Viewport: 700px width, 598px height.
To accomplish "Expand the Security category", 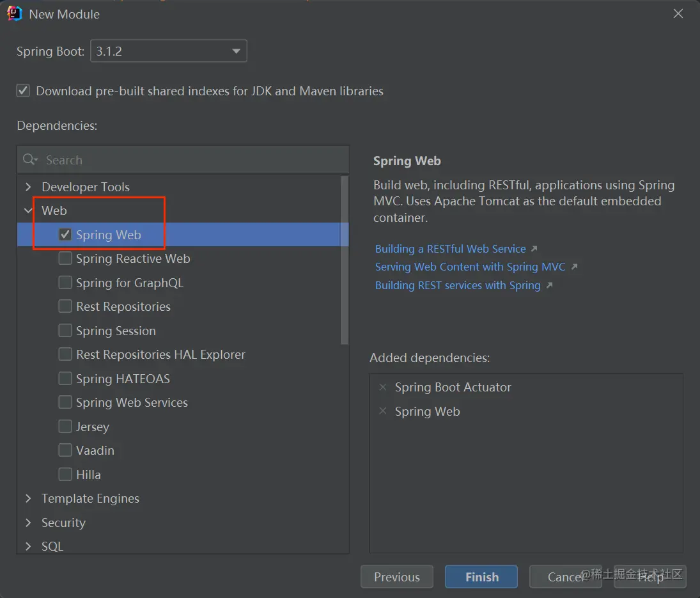I will 28,523.
